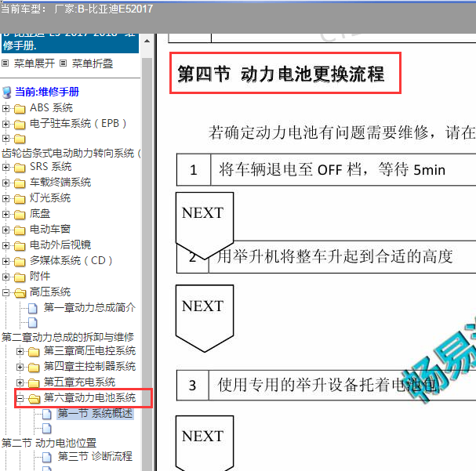476x471 pixels.
Task: Click the 灯光系统 folder icon
Action: (x=20, y=199)
